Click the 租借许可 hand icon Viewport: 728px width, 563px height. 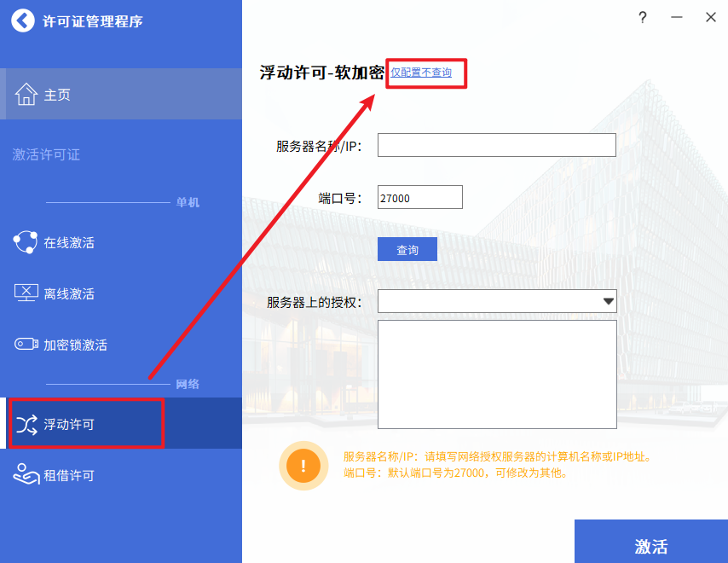(x=26, y=475)
